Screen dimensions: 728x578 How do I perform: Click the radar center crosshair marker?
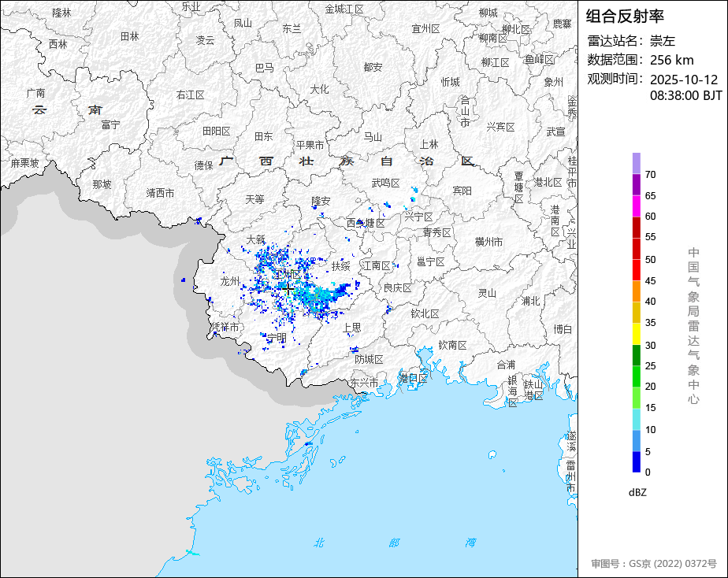pos(288,290)
